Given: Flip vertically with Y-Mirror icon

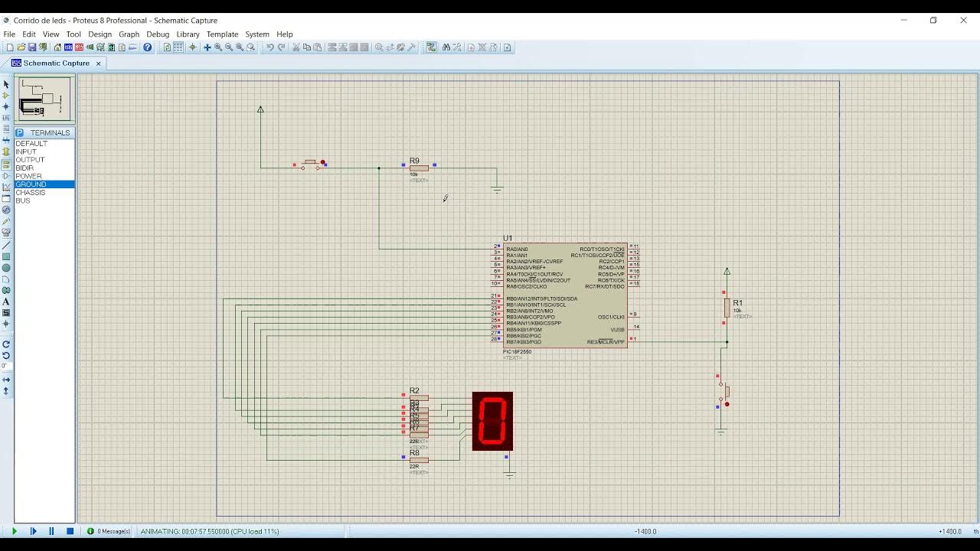Looking at the screenshot, I should point(6,391).
